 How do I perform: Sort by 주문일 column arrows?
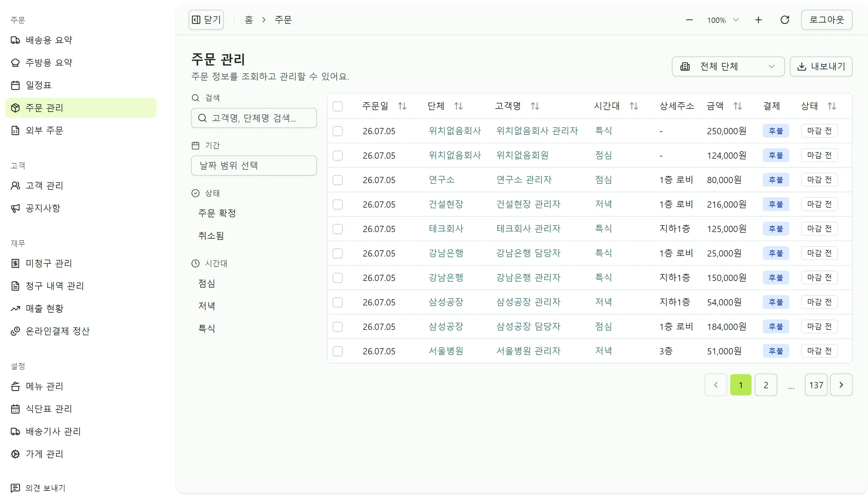point(403,106)
